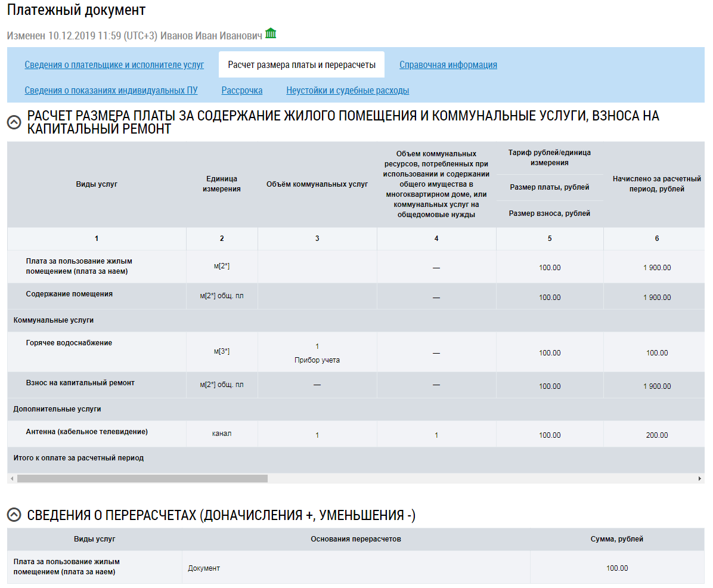Viewport: 713px width, 588px height.
Task: Collapse the РАСЧЕТ РАЗМЕРА ПЛАТЫ section chevron
Action: [14, 123]
